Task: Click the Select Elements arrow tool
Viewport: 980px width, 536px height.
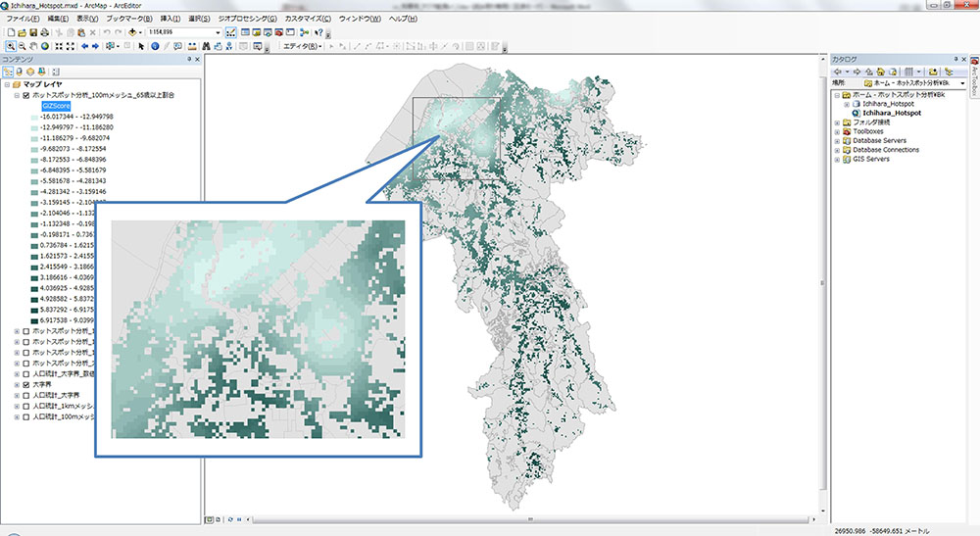Action: click(x=141, y=46)
